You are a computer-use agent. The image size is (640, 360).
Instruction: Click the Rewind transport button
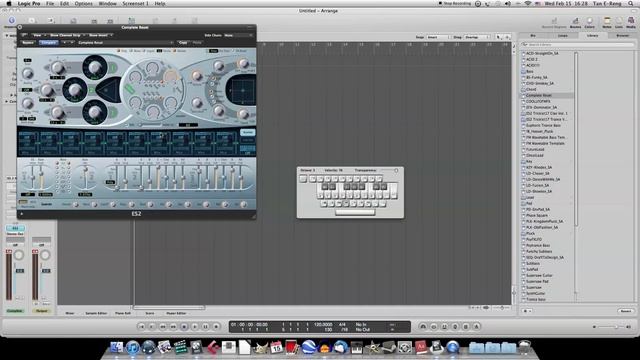pos(162,327)
